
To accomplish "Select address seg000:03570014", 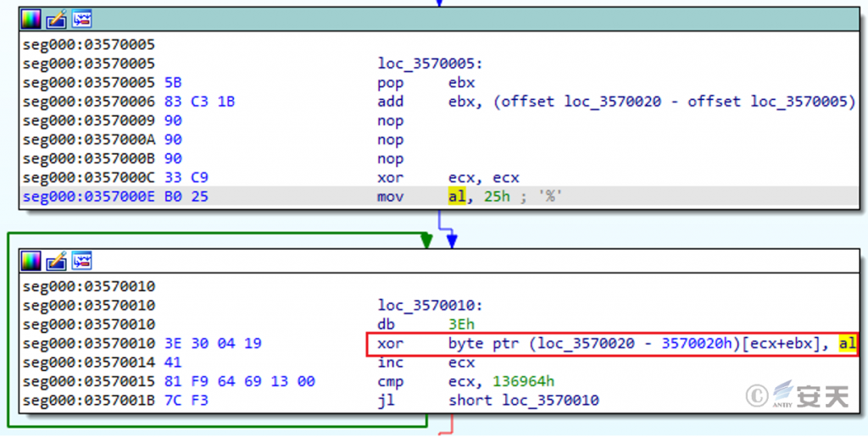I will click(88, 362).
